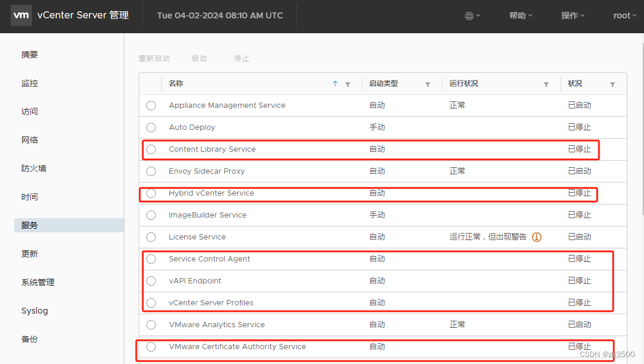Select vCenter Server Profiles radio button

[x=151, y=303]
